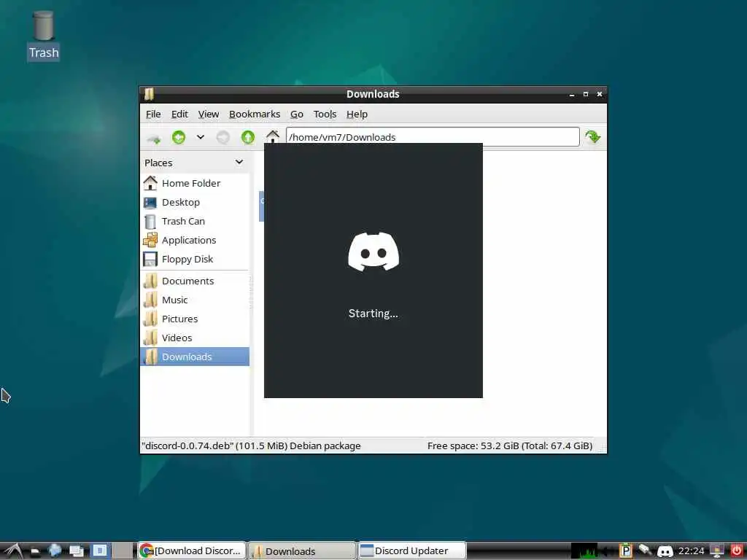Select Desktop in Places sidebar
This screenshot has height=560, width=747.
coord(195,203)
